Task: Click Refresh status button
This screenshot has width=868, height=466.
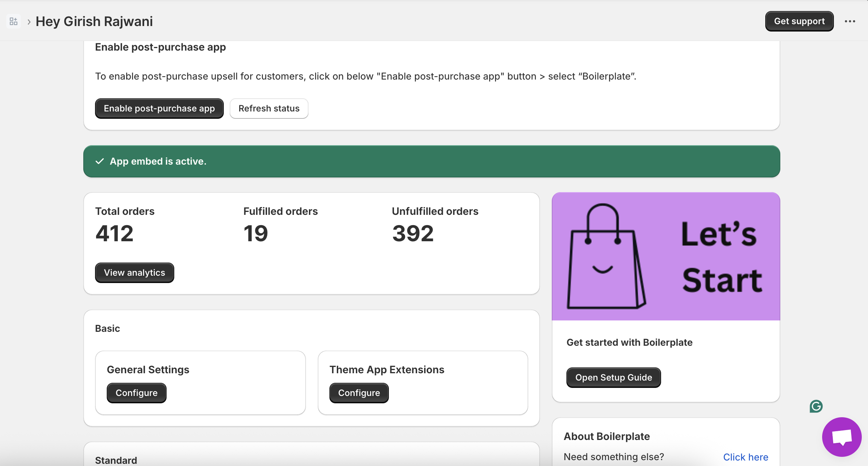Action: coord(269,109)
